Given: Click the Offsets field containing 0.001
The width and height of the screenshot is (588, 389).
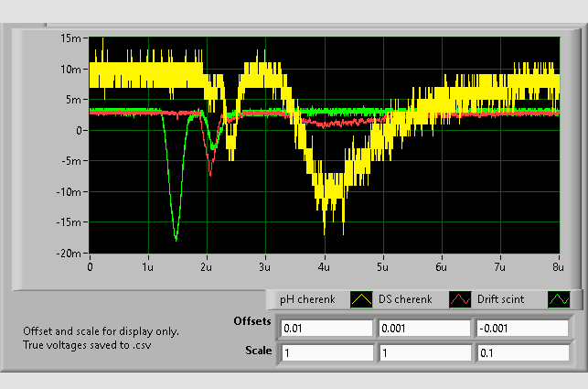Looking at the screenshot, I should click(424, 328).
